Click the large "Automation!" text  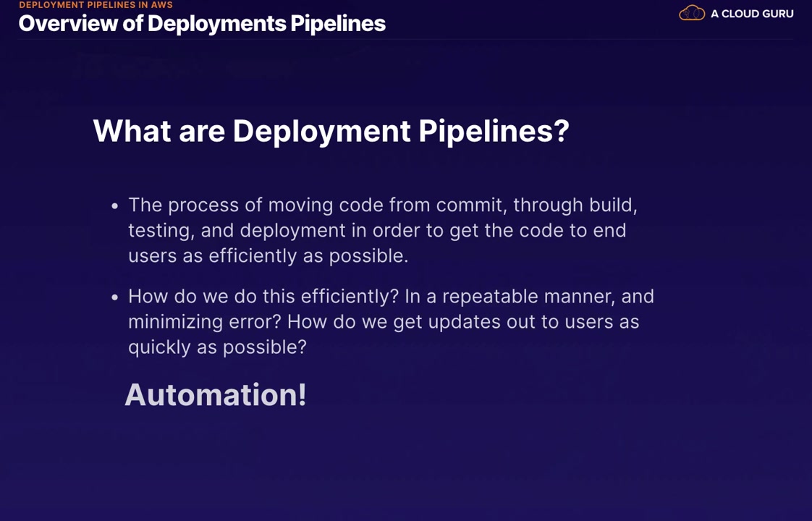216,395
